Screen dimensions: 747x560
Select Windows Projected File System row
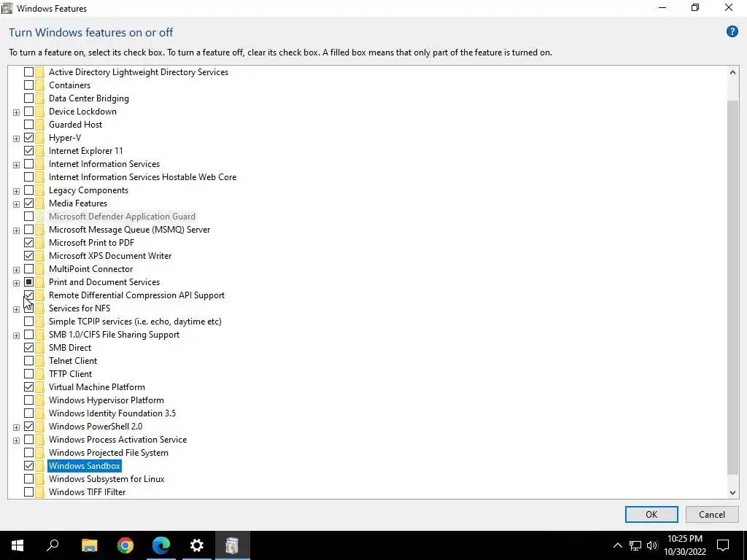point(108,452)
